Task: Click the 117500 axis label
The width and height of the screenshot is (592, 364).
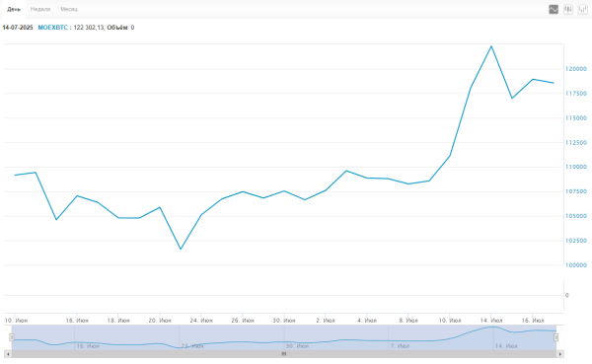Action: (576, 94)
